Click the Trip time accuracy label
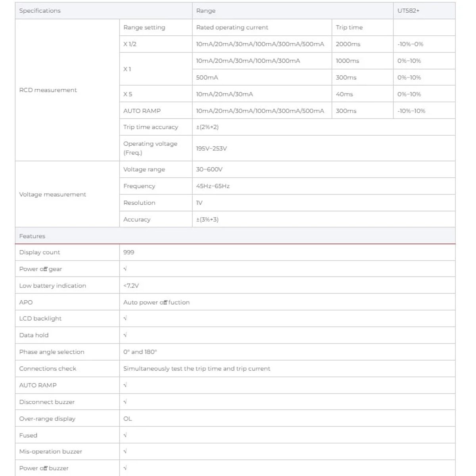This screenshot has height=476, width=476. pyautogui.click(x=151, y=127)
